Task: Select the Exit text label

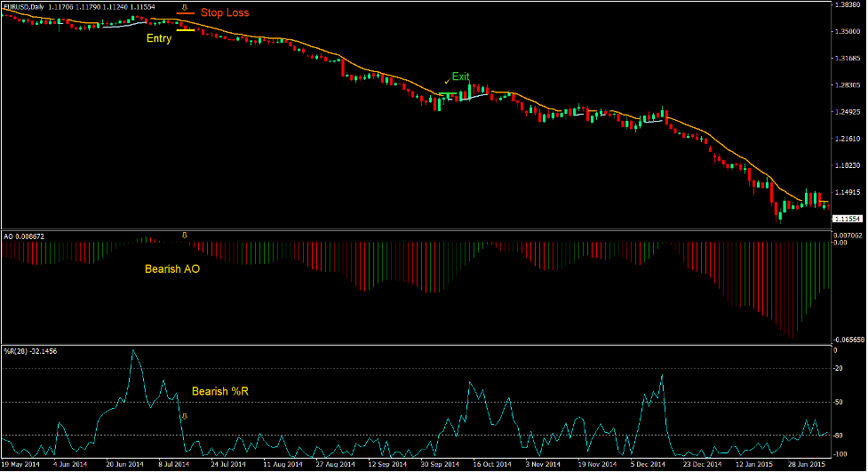Action: coord(460,76)
